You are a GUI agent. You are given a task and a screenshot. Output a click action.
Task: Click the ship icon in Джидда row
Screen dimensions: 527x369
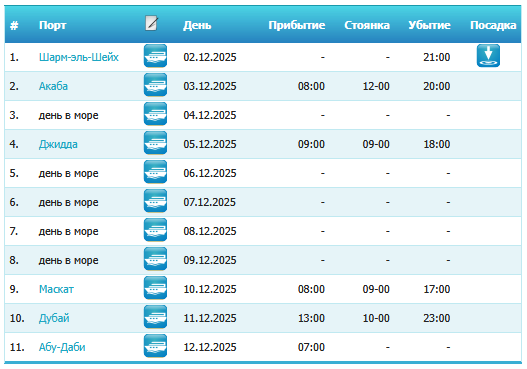tap(155, 143)
